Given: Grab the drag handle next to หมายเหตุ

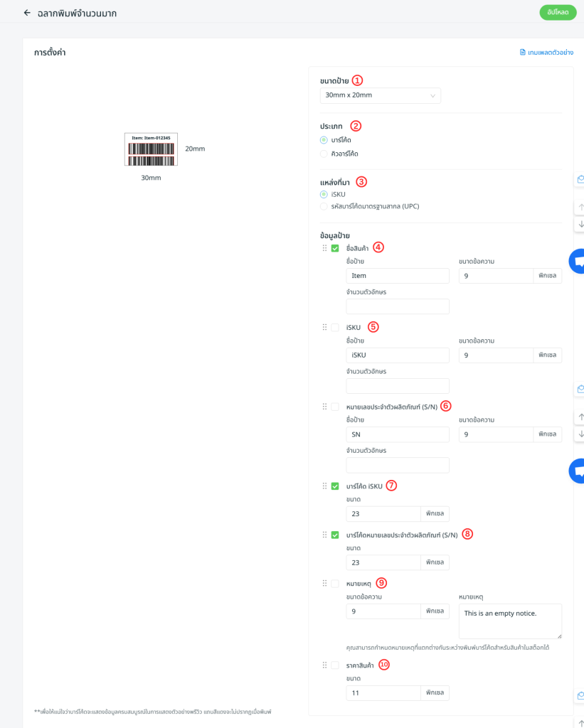Looking at the screenshot, I should point(324,584).
